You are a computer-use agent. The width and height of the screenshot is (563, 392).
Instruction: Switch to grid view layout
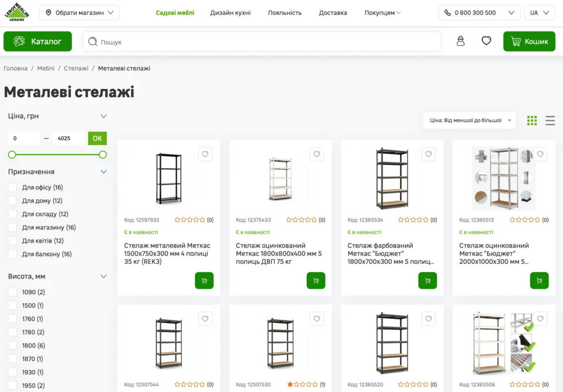pyautogui.click(x=532, y=120)
